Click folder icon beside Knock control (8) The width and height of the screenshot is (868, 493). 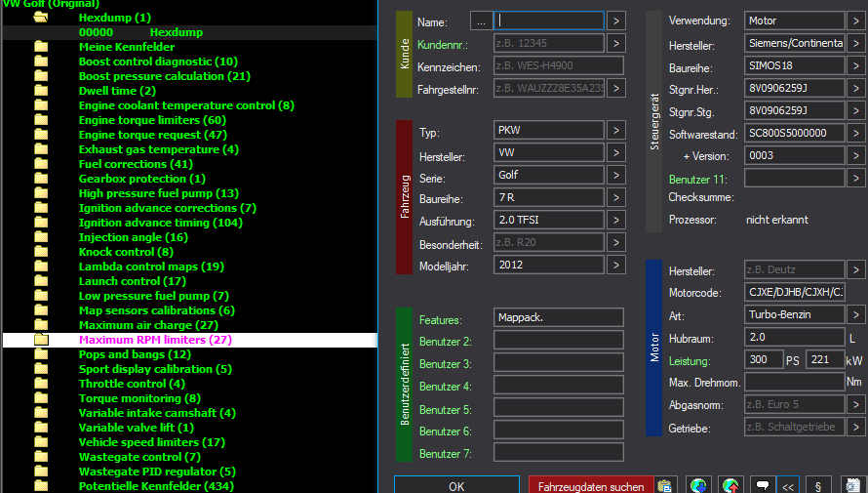[x=41, y=252]
